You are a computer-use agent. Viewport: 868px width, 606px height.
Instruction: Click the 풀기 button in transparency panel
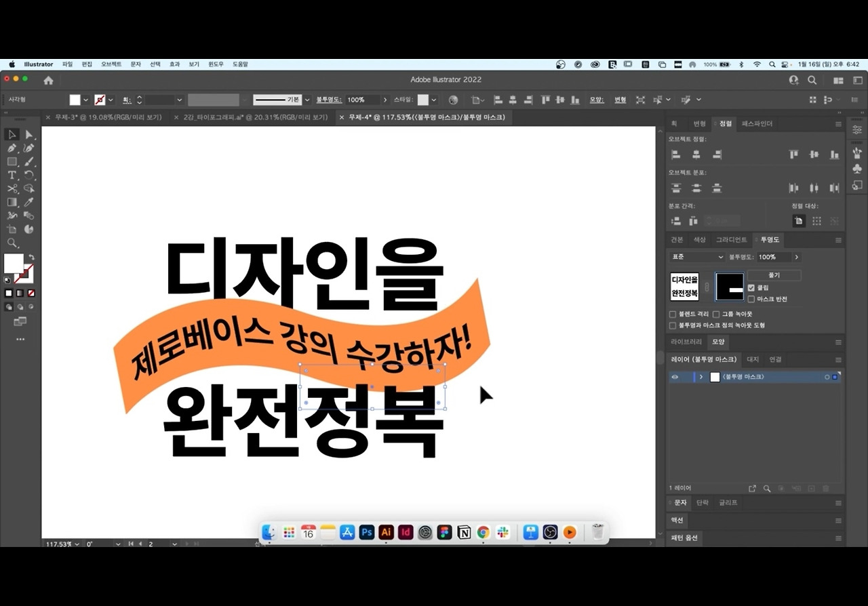click(774, 275)
